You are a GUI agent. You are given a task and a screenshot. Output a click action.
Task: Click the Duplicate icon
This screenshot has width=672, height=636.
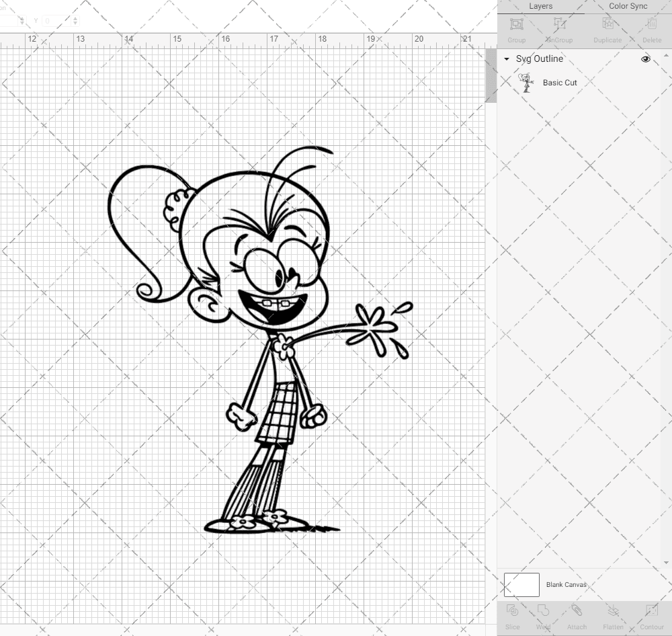607,24
